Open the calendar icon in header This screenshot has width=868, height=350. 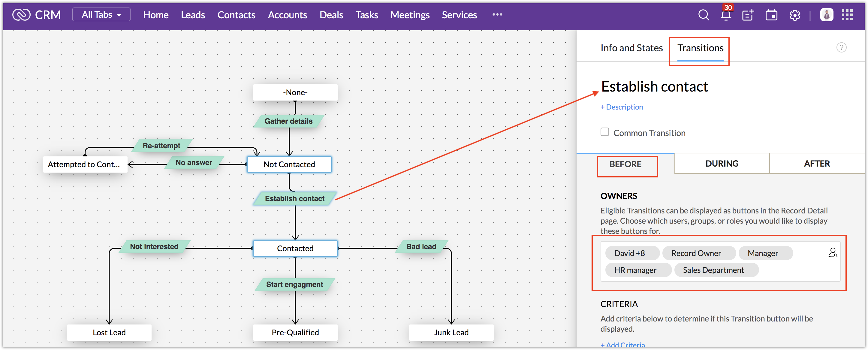coord(771,15)
